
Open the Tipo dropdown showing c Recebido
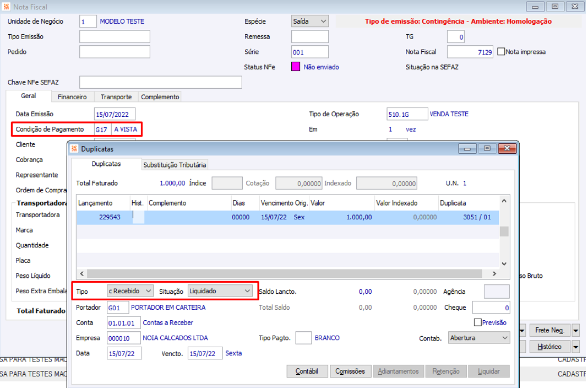click(130, 291)
